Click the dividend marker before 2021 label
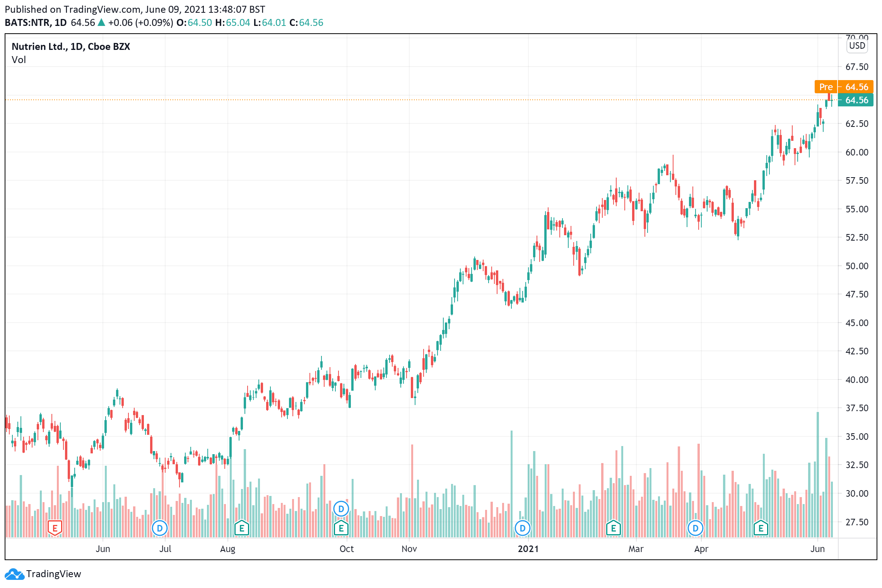882x588 pixels. pyautogui.click(x=523, y=528)
